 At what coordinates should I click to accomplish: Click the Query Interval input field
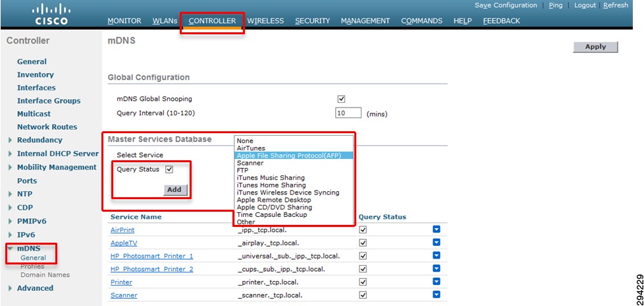tap(348, 113)
